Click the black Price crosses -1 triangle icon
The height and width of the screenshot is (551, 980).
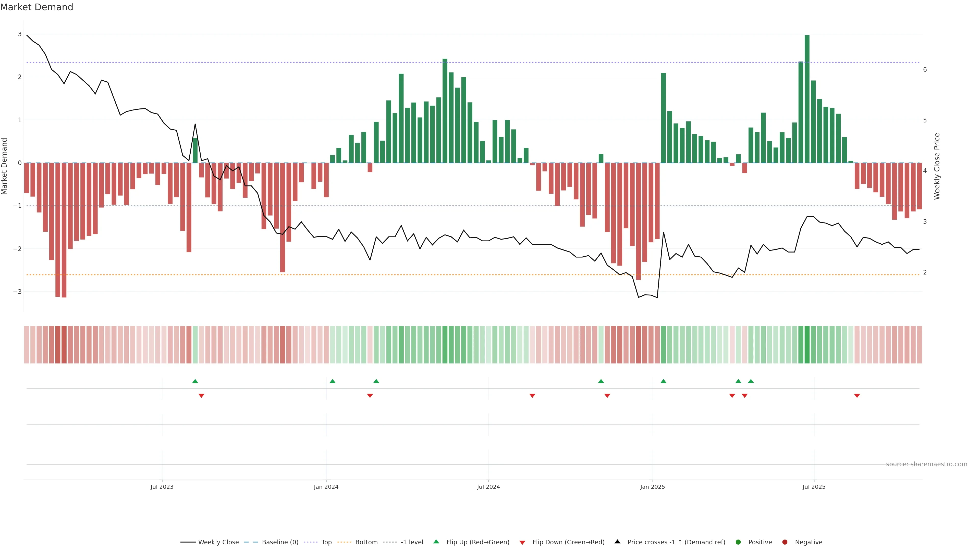617,542
